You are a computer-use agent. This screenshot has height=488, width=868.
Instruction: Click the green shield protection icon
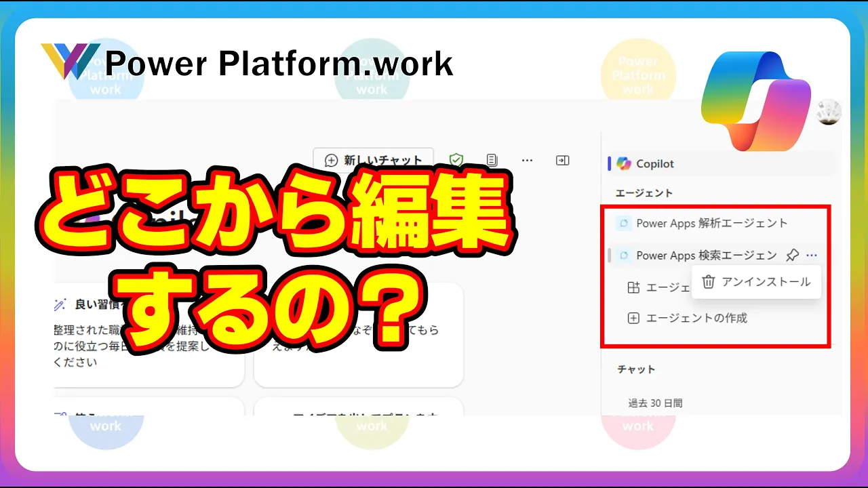(x=456, y=160)
